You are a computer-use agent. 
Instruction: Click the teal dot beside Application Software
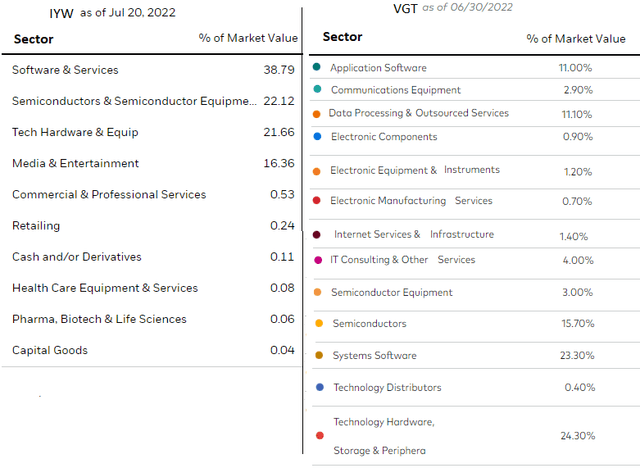(x=317, y=68)
